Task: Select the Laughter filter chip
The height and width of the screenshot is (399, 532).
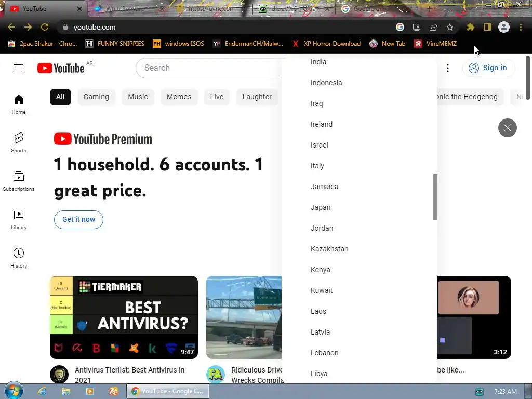Action: [257, 97]
